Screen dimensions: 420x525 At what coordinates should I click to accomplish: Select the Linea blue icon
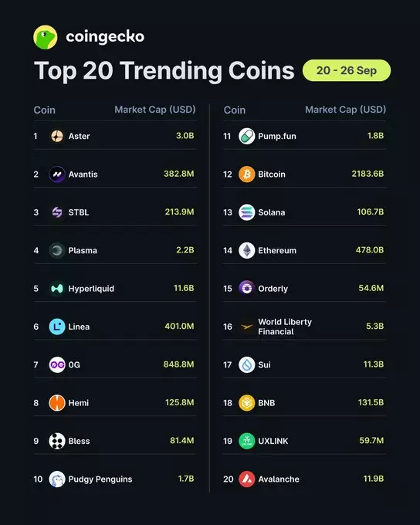pyautogui.click(x=57, y=327)
